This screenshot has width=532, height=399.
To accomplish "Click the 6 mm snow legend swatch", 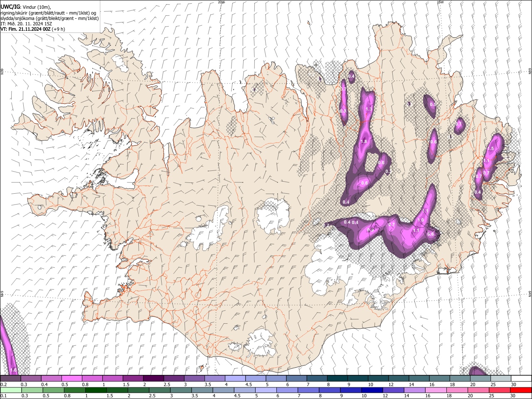I will pos(297,378).
